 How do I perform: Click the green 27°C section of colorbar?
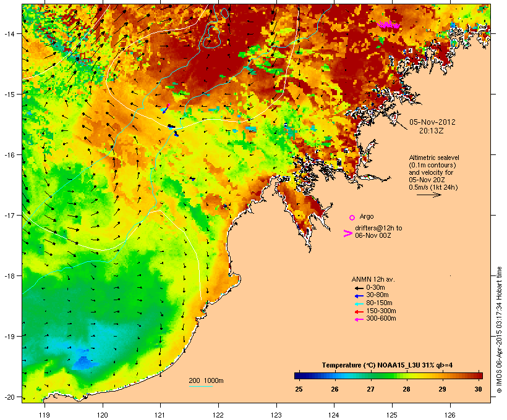pos(370,376)
